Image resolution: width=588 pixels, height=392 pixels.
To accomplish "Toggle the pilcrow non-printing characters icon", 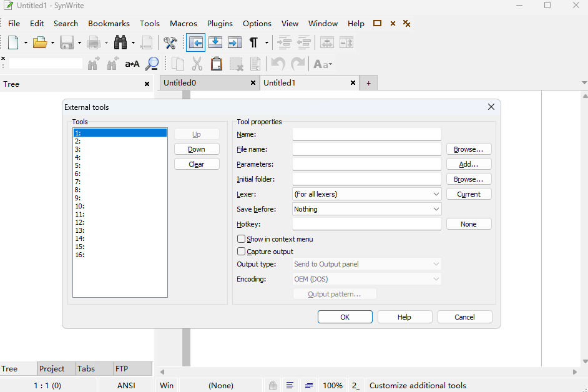I will [x=253, y=42].
